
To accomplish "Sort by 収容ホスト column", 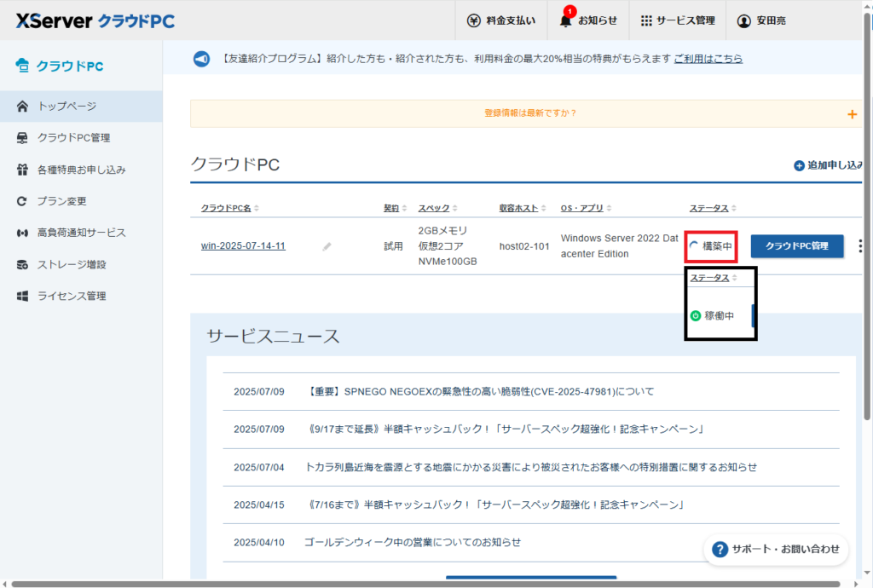I will coord(523,208).
